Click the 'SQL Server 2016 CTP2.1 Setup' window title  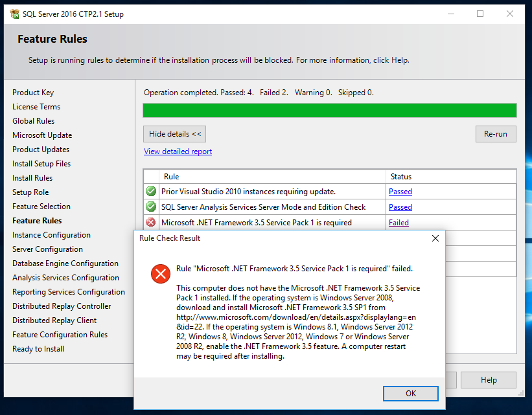tap(73, 14)
